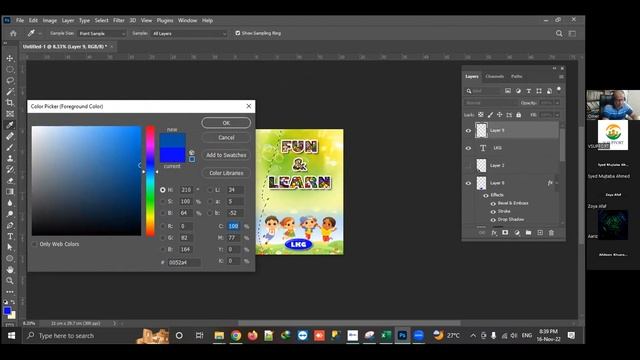The width and height of the screenshot is (640, 360).
Task: Open Photoshop search magnifier icon
Action: coord(559,33)
